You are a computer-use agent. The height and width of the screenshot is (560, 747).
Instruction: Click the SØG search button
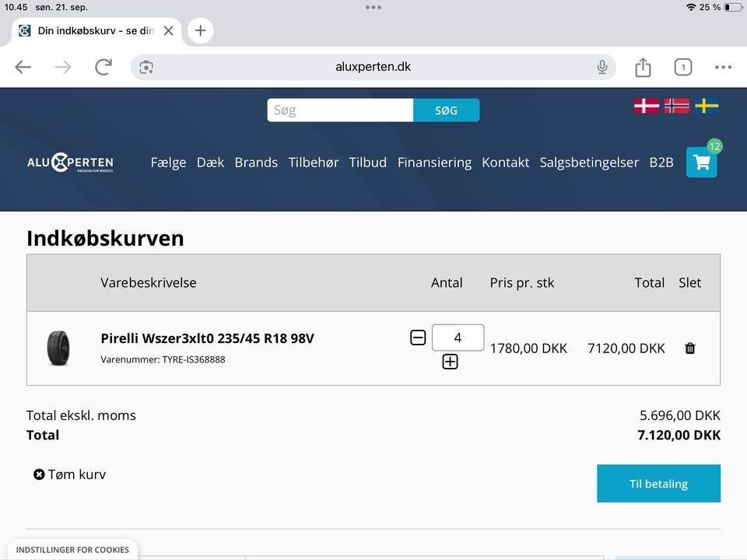point(447,110)
